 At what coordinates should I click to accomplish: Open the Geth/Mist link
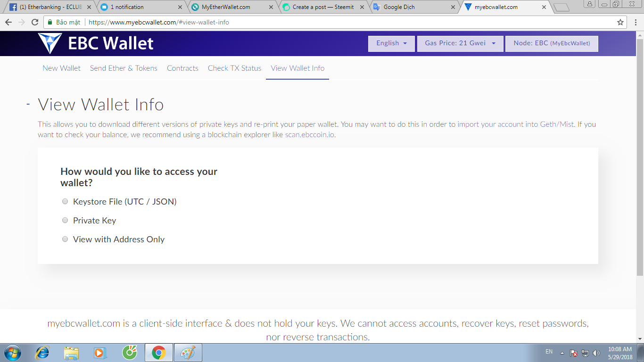pyautogui.click(x=557, y=124)
